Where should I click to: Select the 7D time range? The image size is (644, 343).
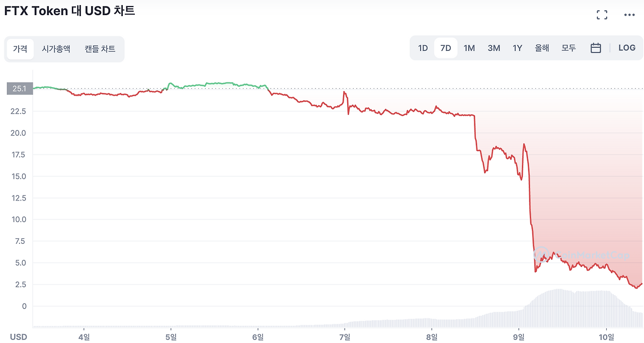click(445, 48)
